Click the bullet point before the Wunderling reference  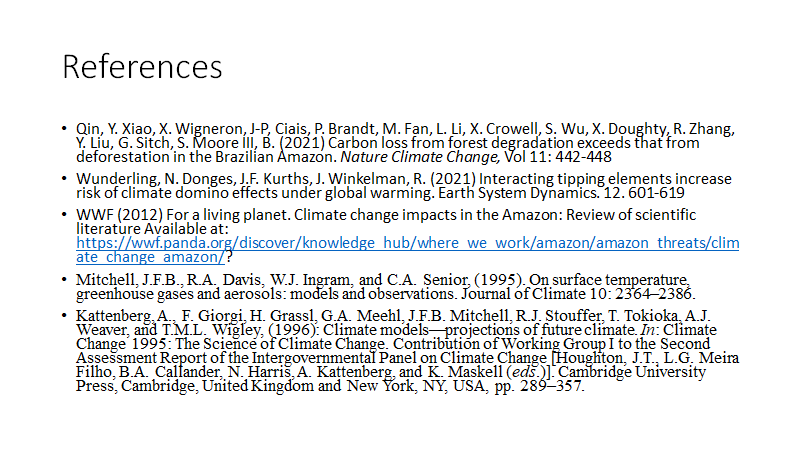pyautogui.click(x=64, y=180)
